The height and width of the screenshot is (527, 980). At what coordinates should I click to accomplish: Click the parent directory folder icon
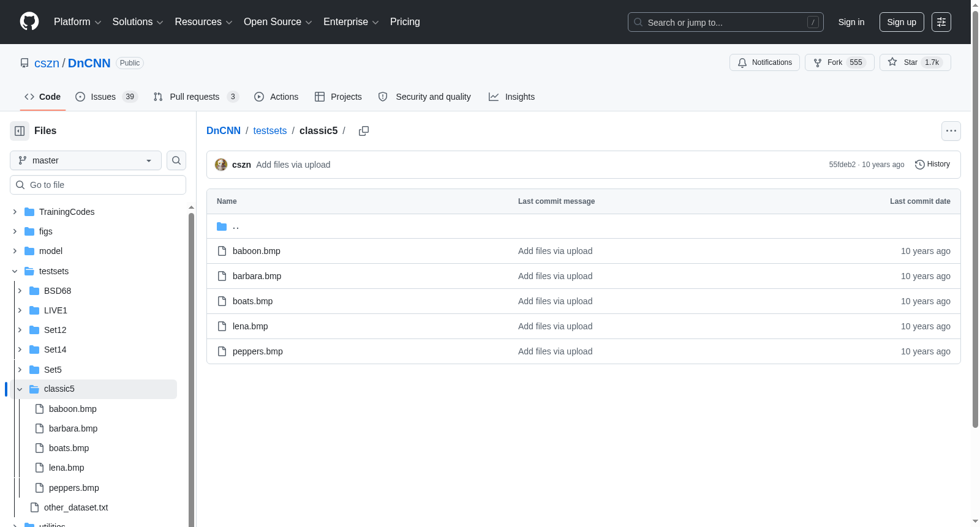click(222, 226)
